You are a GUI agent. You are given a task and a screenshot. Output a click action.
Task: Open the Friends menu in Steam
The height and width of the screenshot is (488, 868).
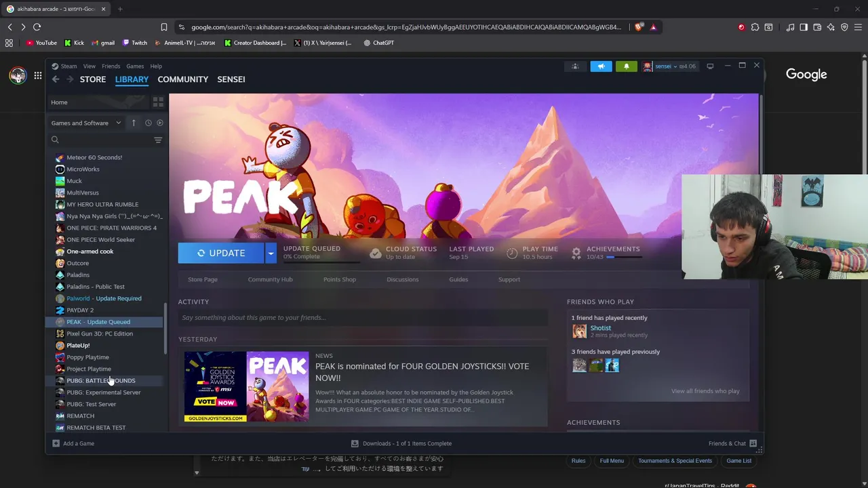(111, 66)
